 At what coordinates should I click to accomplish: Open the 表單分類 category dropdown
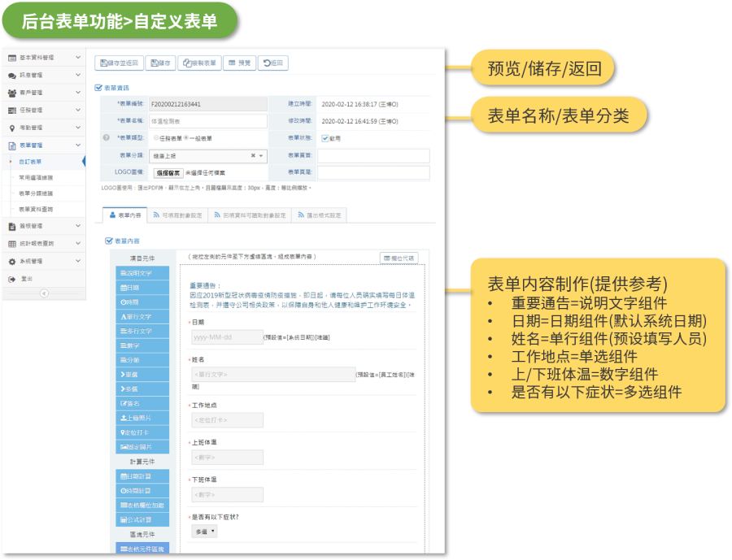[x=260, y=158]
